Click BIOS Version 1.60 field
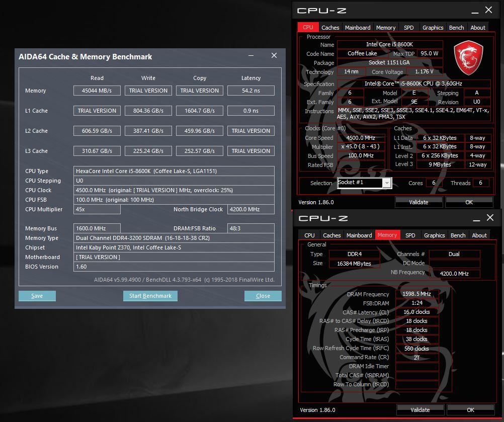The image size is (504, 422). (174, 267)
